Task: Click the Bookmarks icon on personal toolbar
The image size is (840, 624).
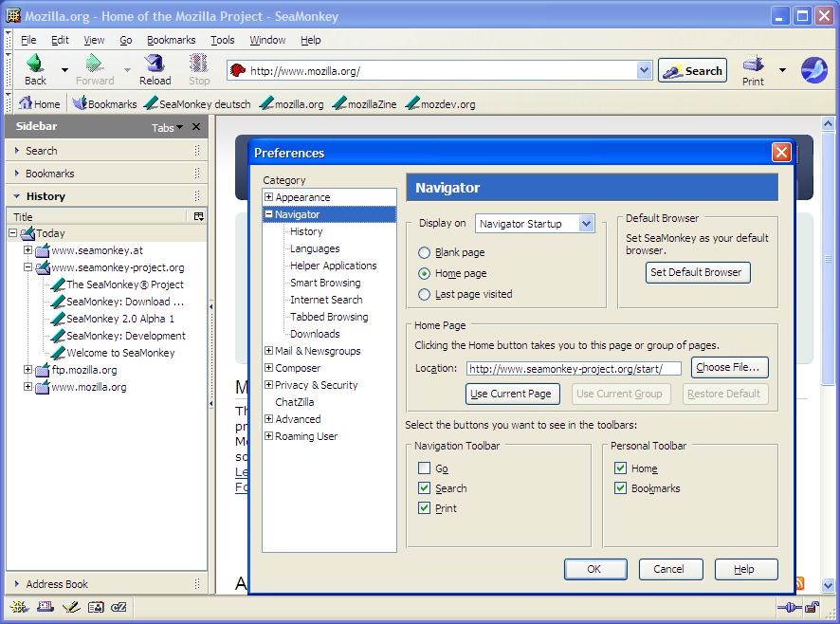Action: [79, 104]
